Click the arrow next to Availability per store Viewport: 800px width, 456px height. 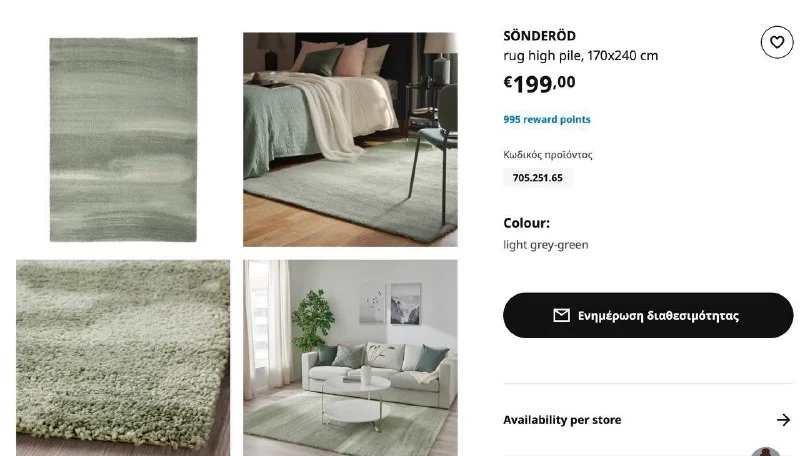click(x=783, y=420)
